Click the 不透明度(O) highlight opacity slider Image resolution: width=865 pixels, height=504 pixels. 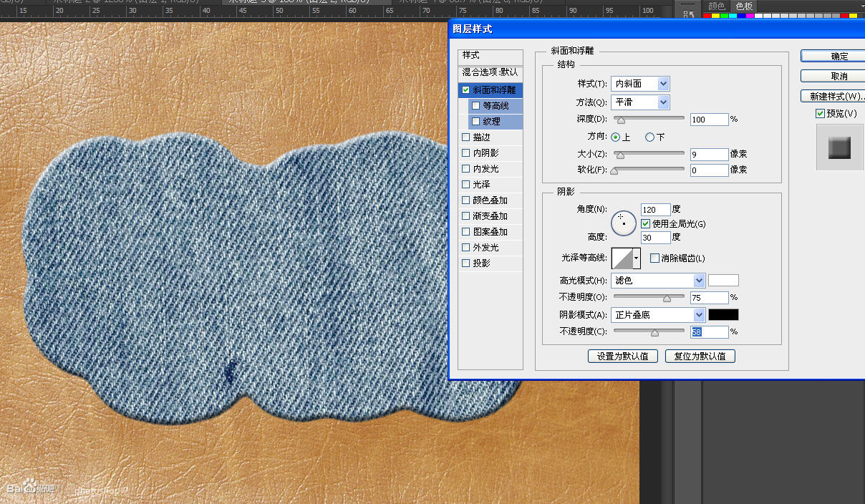click(649, 297)
